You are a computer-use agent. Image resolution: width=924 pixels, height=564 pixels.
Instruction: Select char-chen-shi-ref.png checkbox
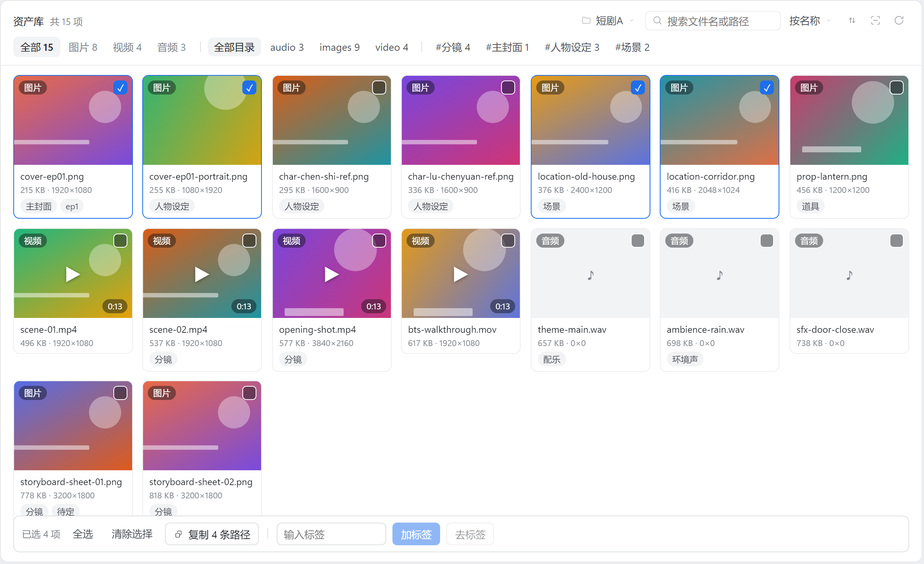(x=379, y=88)
